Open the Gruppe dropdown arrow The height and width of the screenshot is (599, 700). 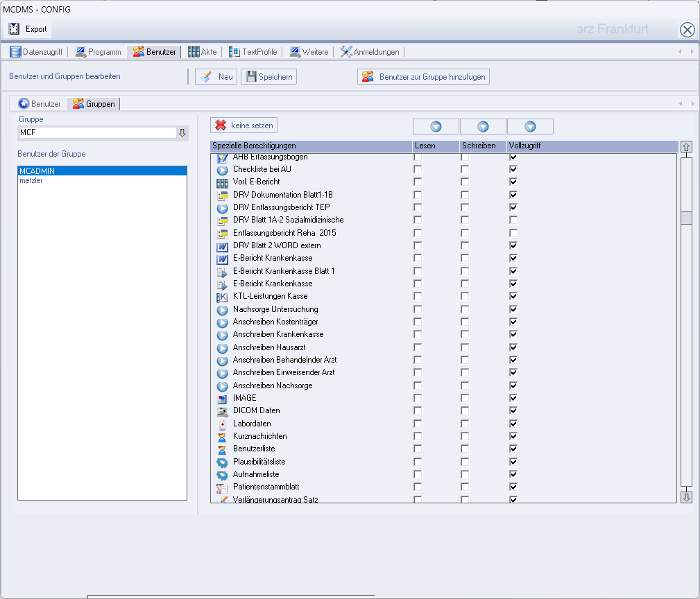[182, 132]
